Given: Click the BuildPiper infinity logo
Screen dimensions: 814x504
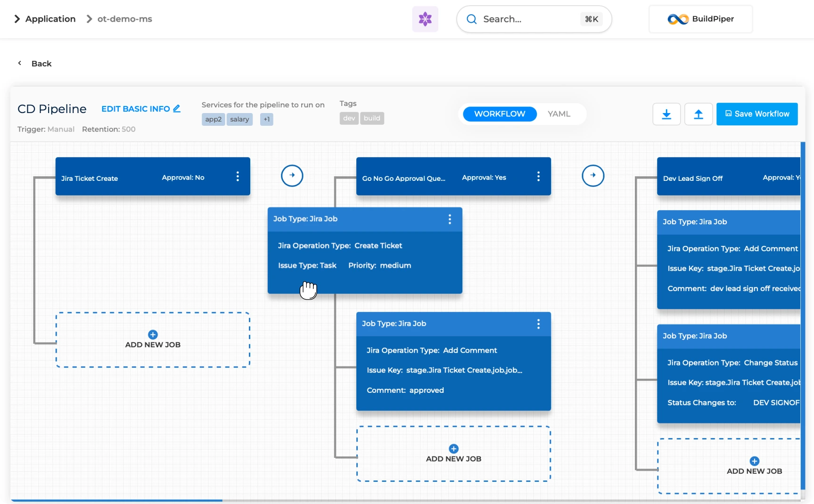Looking at the screenshot, I should coord(678,19).
